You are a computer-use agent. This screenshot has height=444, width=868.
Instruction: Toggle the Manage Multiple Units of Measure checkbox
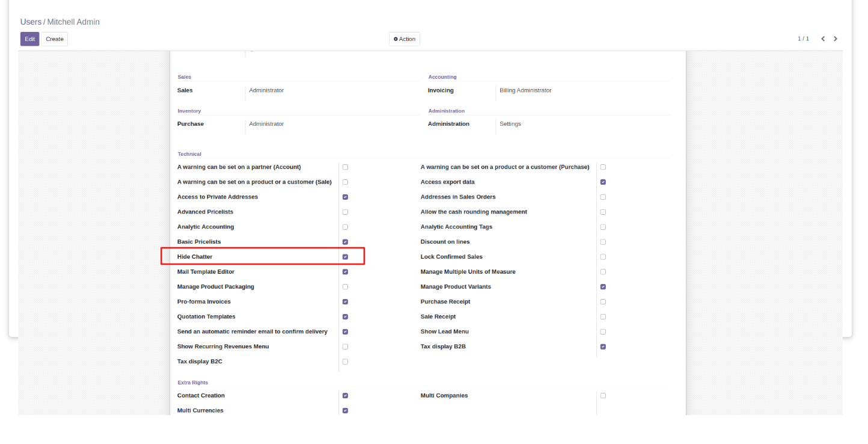pyautogui.click(x=603, y=272)
